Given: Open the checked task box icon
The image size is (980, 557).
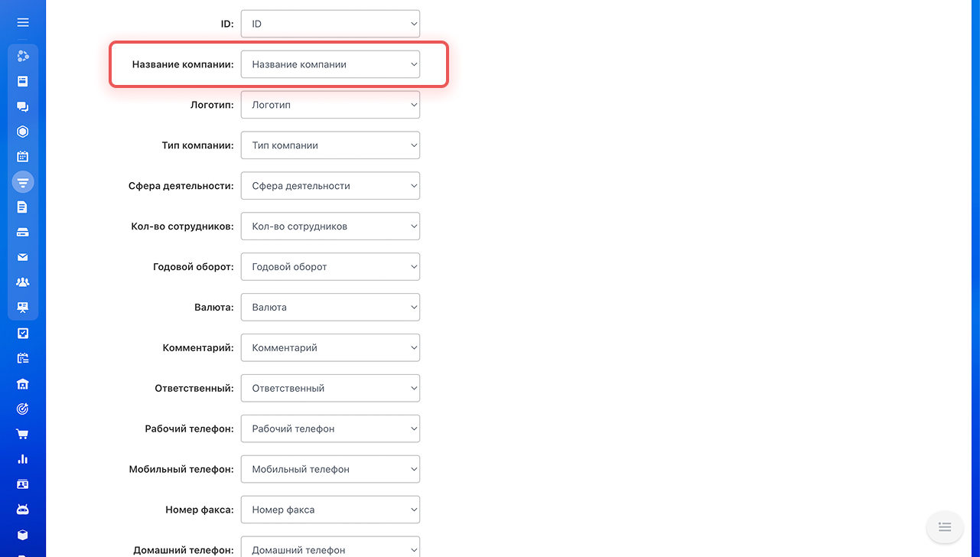Looking at the screenshot, I should pyautogui.click(x=23, y=333).
